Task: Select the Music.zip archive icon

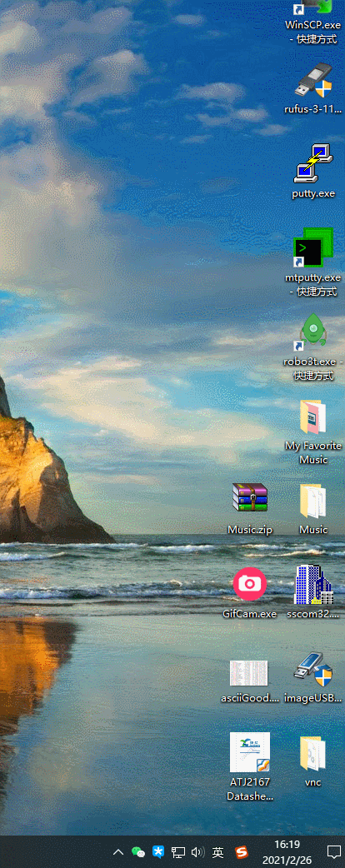Action: click(250, 498)
